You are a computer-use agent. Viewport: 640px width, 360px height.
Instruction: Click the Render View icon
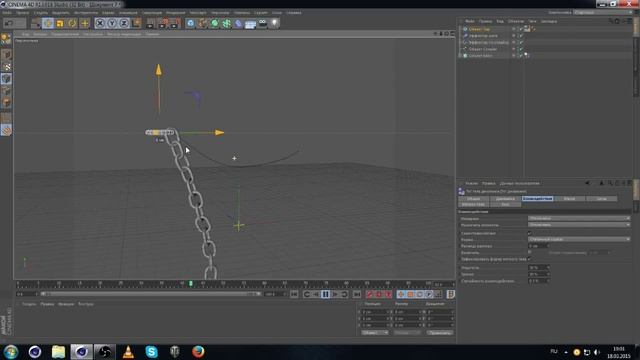(x=151, y=23)
